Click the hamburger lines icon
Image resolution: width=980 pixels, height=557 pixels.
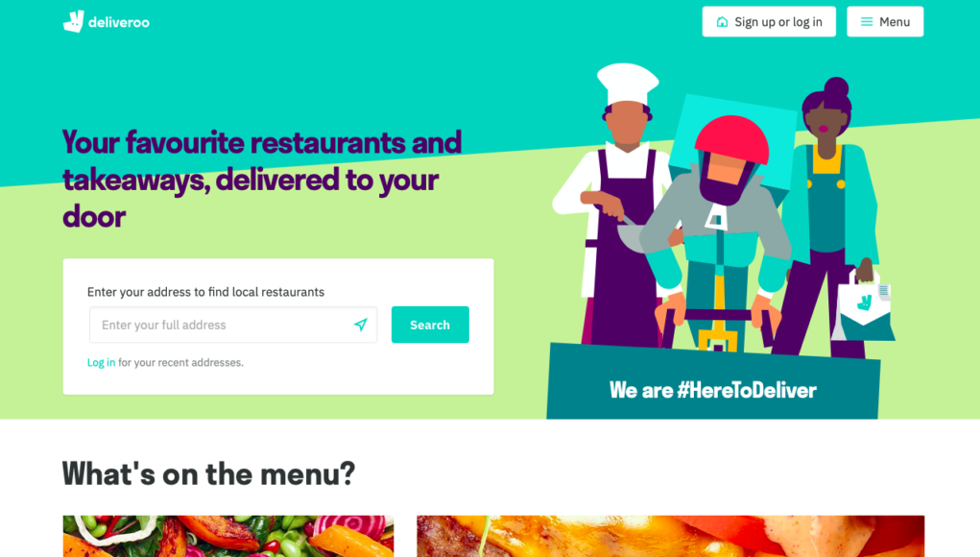(866, 22)
